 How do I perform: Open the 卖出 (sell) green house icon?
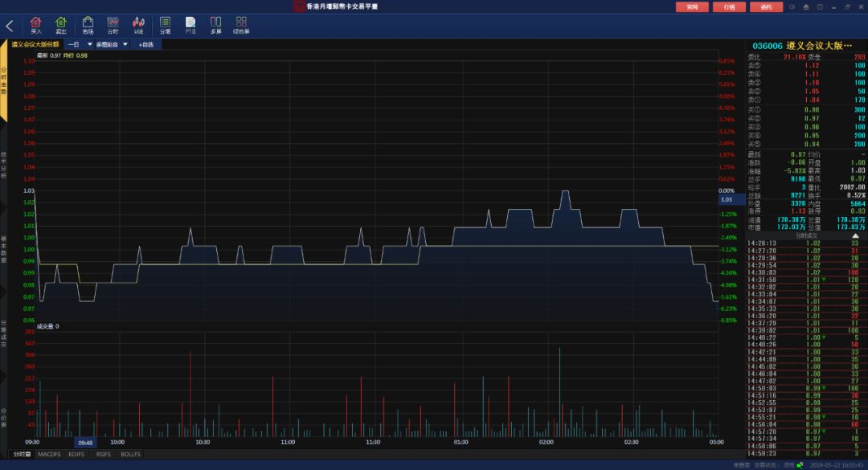click(61, 25)
